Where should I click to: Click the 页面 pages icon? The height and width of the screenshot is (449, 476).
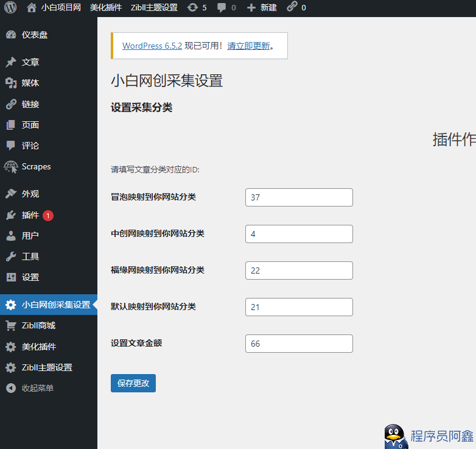(x=11, y=125)
